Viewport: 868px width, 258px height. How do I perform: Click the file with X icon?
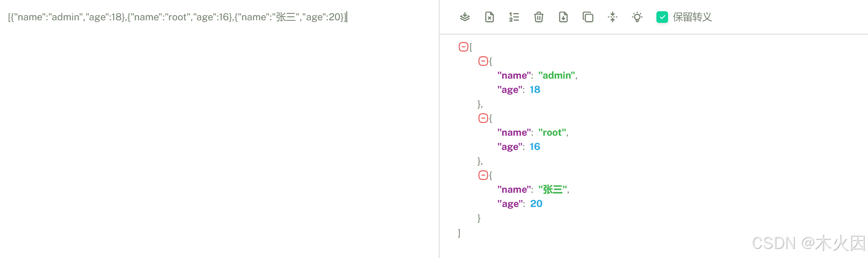[x=489, y=17]
